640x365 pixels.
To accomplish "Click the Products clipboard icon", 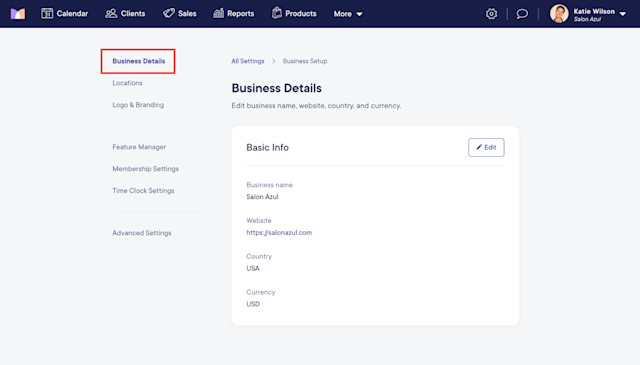I will 277,13.
